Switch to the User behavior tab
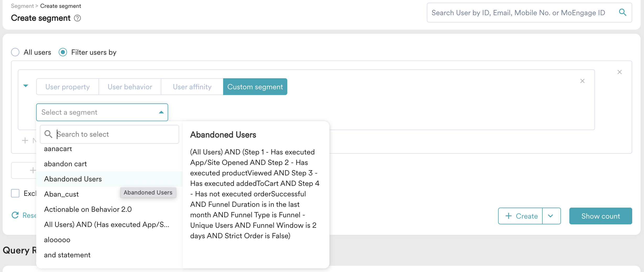 coord(130,87)
